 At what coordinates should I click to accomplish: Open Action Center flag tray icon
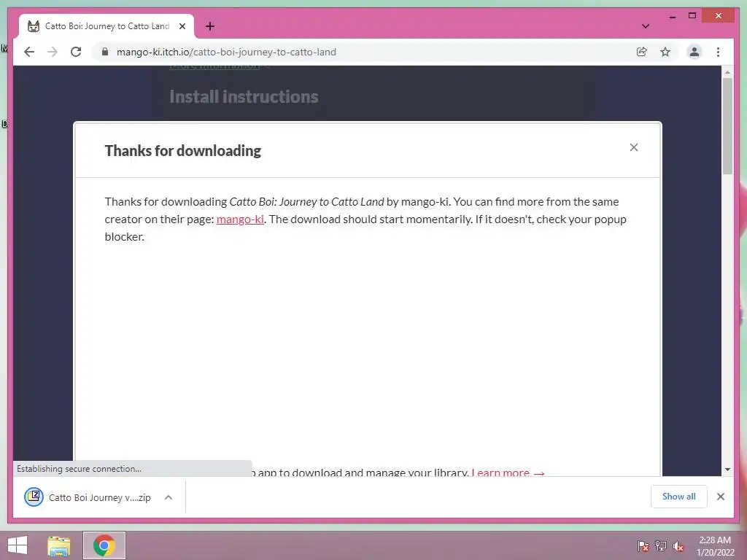coord(643,545)
